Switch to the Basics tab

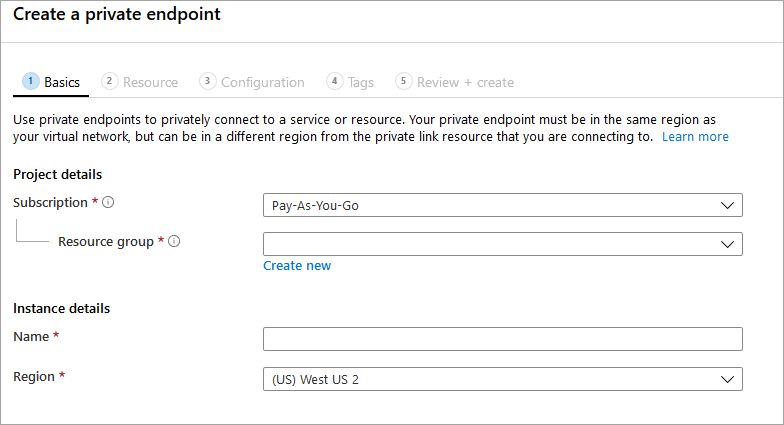click(x=62, y=82)
